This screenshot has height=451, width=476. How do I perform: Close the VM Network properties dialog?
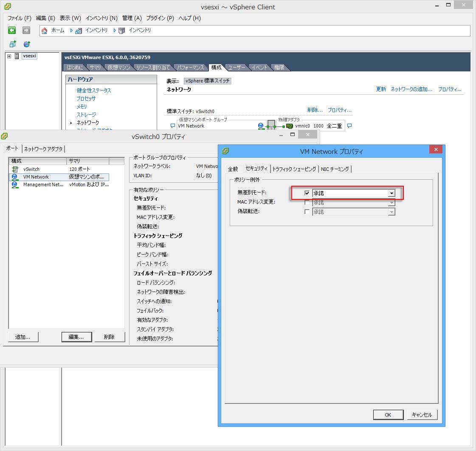(x=436, y=149)
